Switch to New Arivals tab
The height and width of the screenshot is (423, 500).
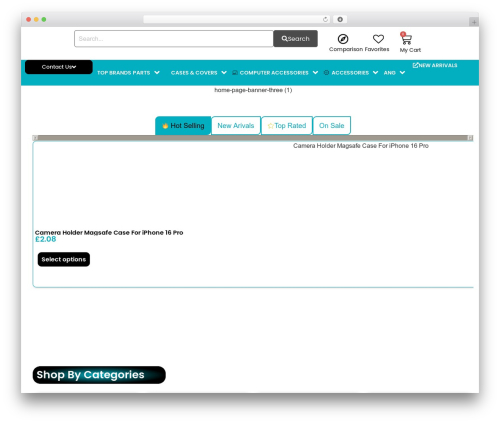pos(236,126)
